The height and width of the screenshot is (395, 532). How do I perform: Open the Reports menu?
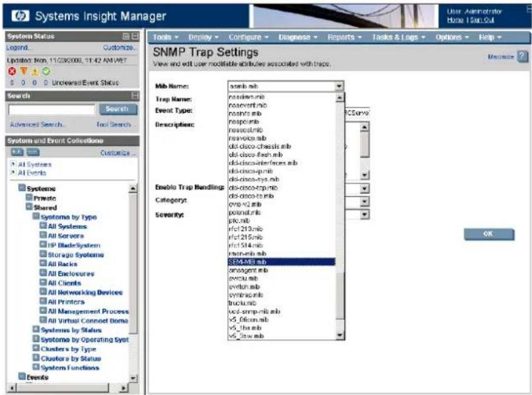click(344, 37)
